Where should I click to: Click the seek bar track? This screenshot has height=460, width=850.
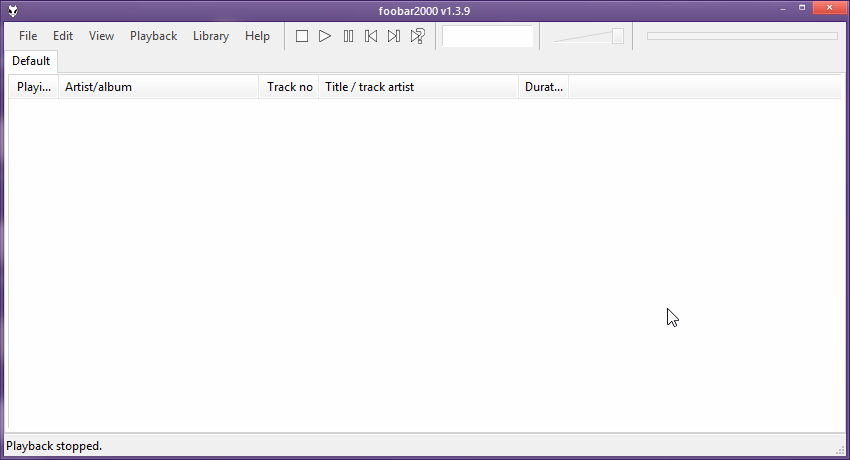click(742, 36)
